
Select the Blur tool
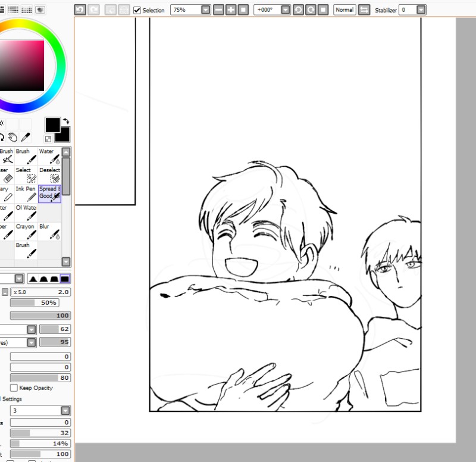click(49, 232)
